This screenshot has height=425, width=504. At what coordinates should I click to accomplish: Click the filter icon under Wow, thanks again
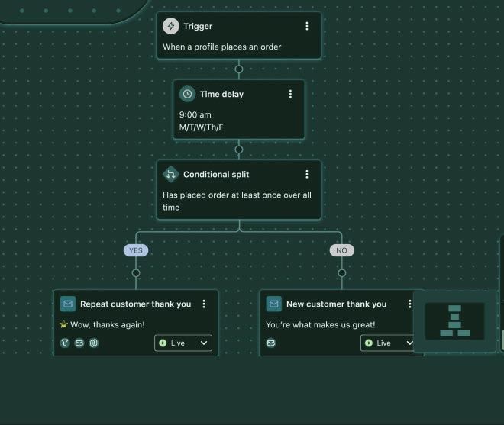pyautogui.click(x=65, y=343)
